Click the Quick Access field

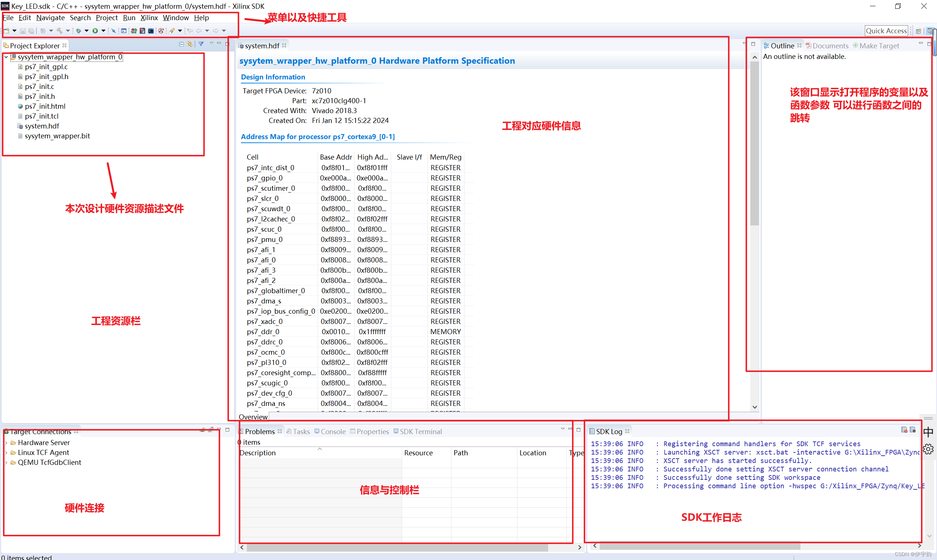tap(886, 31)
